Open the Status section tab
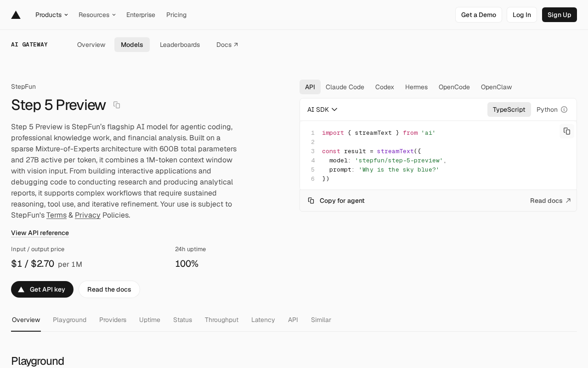 tap(182, 320)
